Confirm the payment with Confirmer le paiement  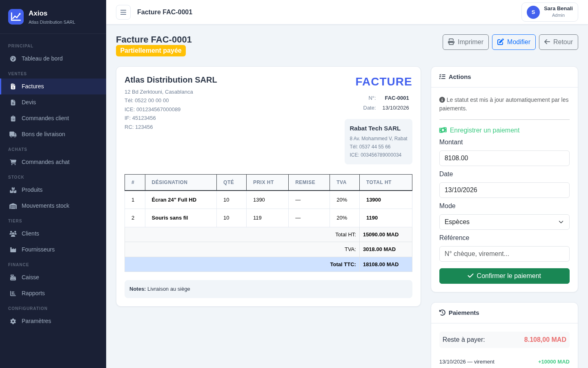(504, 276)
